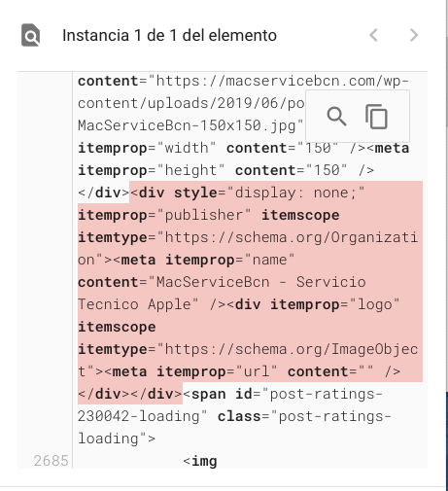Select line number 2685 in gutter
This screenshot has width=448, height=491.
[x=52, y=461]
